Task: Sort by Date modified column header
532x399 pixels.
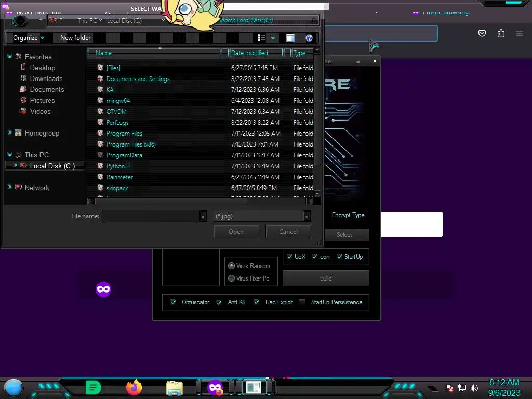Action: point(256,53)
